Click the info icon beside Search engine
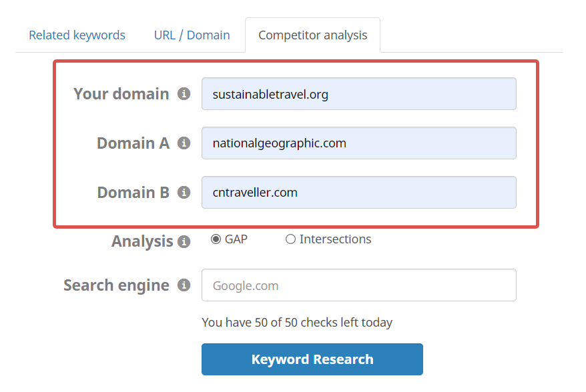Screen dimensions: 586x392 [184, 285]
